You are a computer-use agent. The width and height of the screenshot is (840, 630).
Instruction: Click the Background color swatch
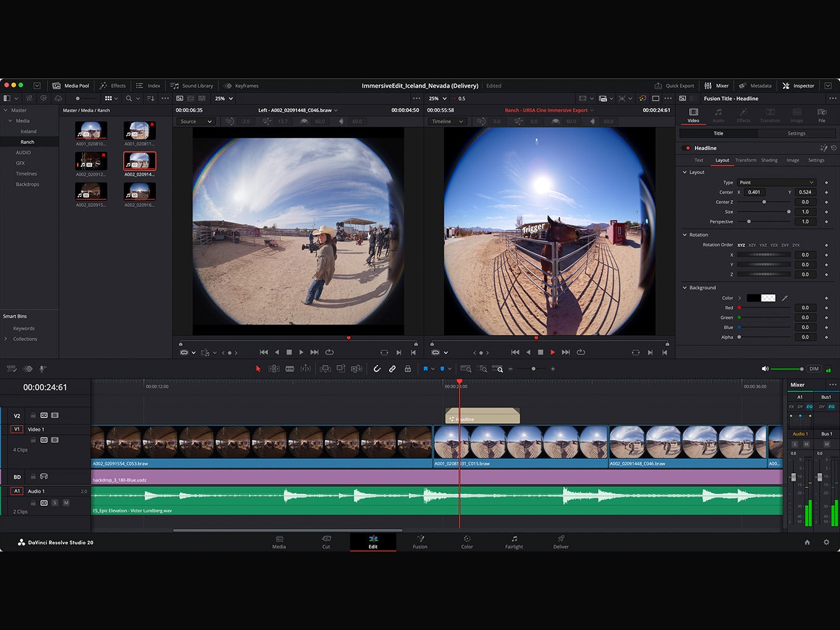(761, 298)
